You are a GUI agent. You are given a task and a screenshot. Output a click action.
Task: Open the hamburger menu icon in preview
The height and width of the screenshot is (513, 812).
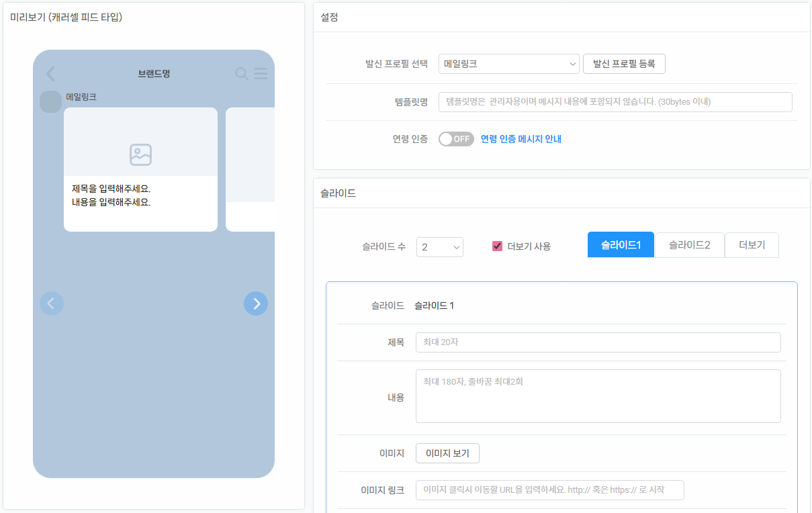(x=261, y=74)
